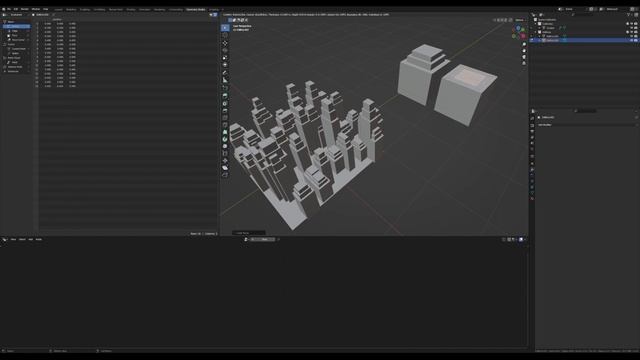Viewport: 640px width, 360px height.
Task: Select the highlighted object row in outliner
Action: pyautogui.click(x=585, y=40)
